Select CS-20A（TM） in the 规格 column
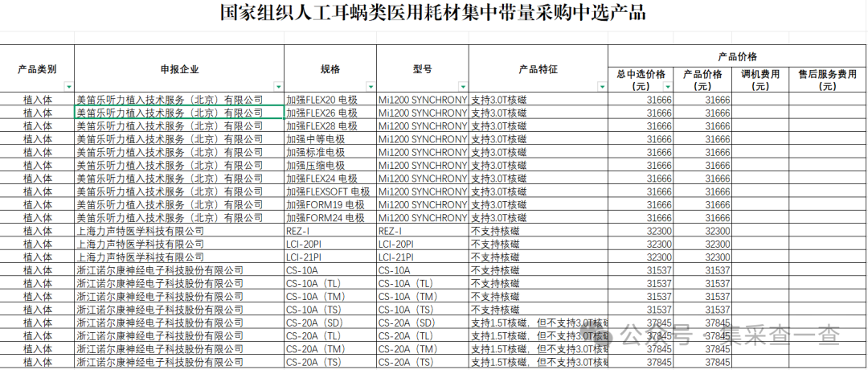The width and height of the screenshot is (868, 370). [330, 349]
